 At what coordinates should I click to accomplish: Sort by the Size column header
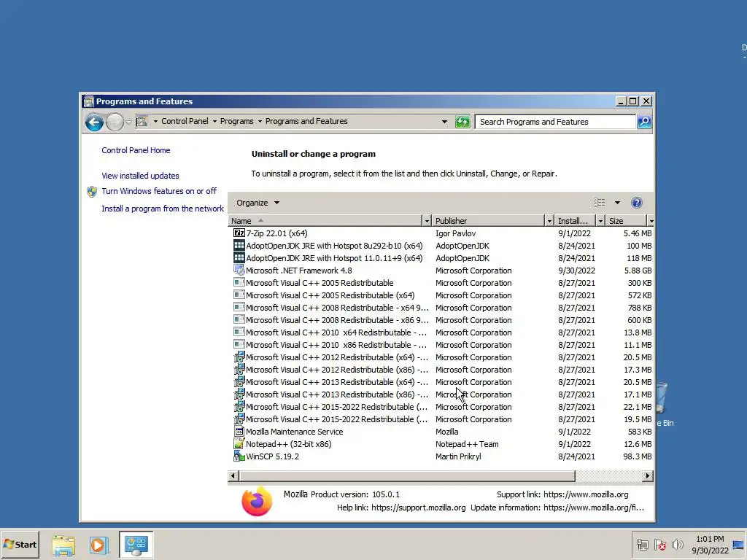click(x=626, y=221)
